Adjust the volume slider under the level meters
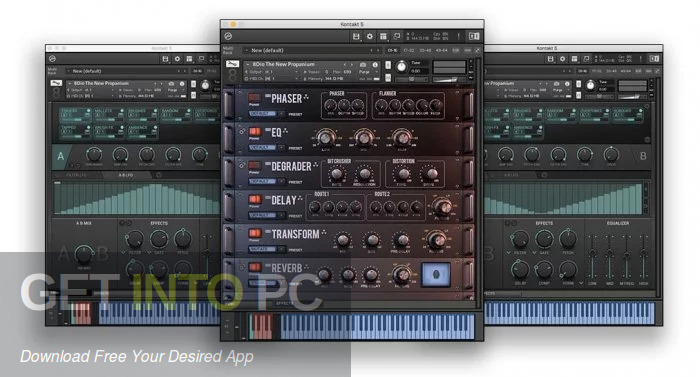The width and height of the screenshot is (700, 377). point(449,80)
